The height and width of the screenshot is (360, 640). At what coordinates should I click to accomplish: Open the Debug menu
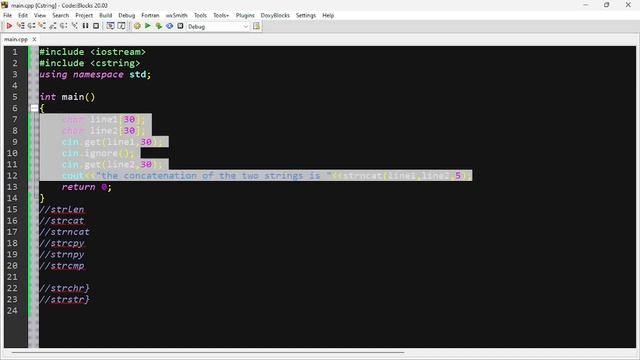(x=127, y=15)
